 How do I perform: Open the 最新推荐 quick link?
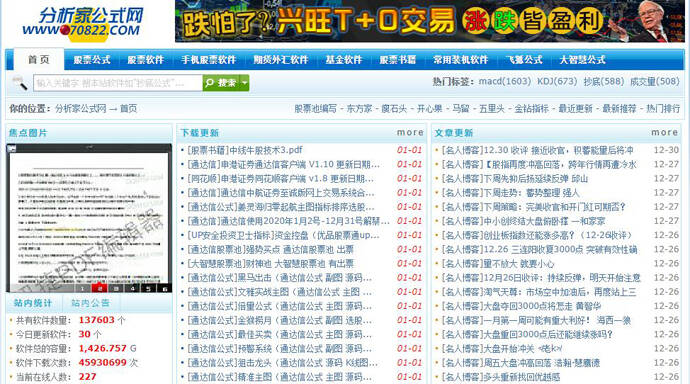click(x=619, y=109)
